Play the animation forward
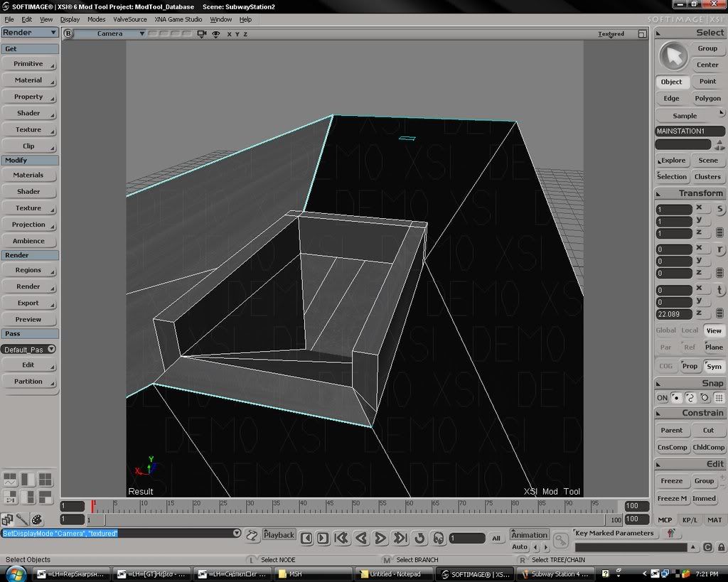 pyautogui.click(x=380, y=538)
